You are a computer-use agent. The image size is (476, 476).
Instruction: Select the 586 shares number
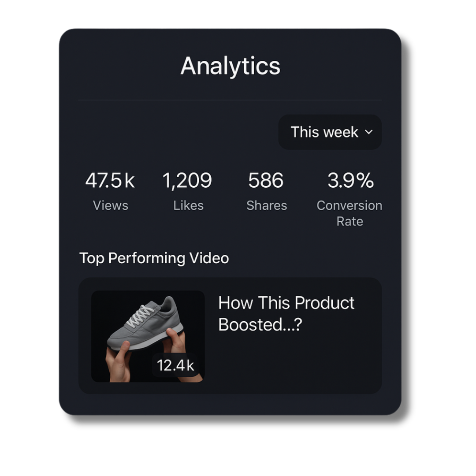click(x=266, y=181)
